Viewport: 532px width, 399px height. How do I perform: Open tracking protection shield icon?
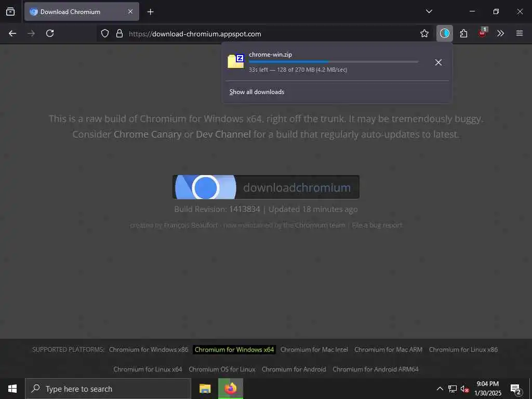click(x=105, y=33)
